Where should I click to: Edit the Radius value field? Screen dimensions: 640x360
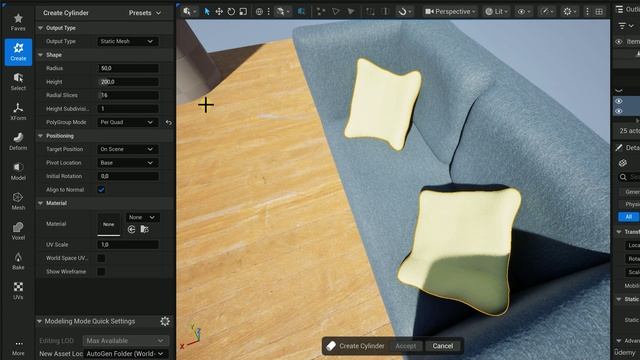coord(128,69)
